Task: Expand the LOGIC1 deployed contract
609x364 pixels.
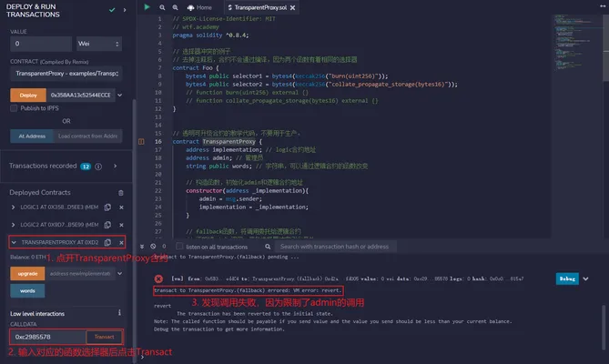Action: click(14, 207)
